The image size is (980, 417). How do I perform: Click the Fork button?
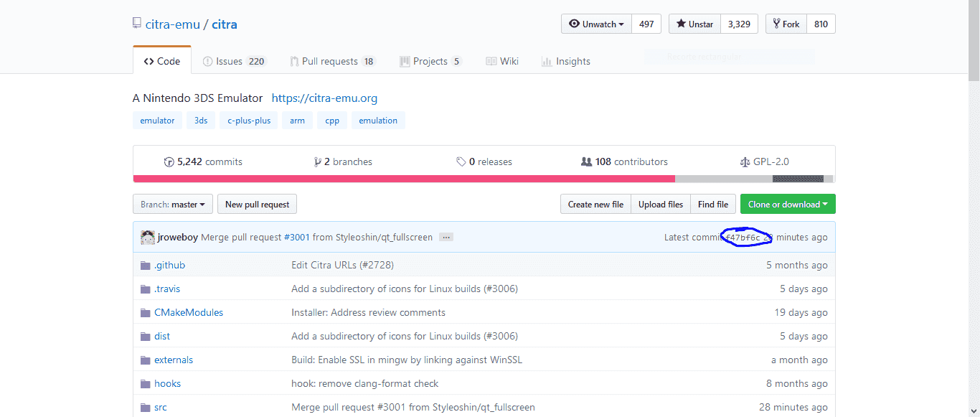[786, 24]
